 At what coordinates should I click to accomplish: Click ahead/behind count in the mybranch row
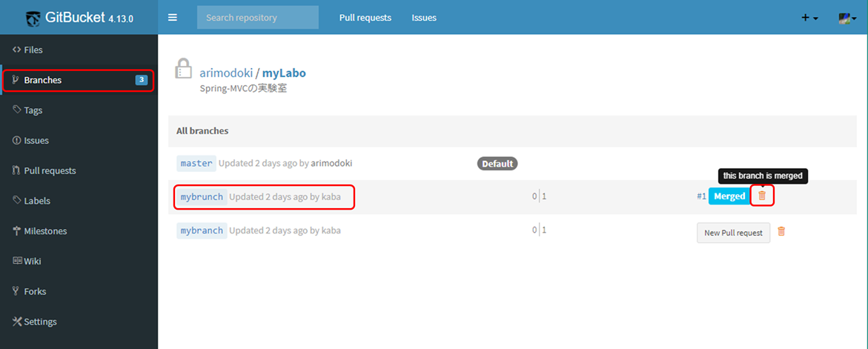tap(539, 230)
